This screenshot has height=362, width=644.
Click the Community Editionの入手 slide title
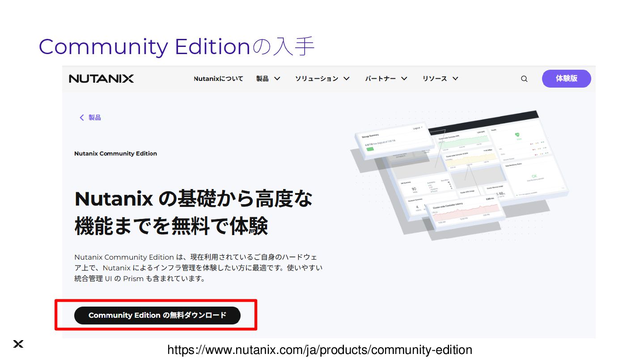pos(177,46)
